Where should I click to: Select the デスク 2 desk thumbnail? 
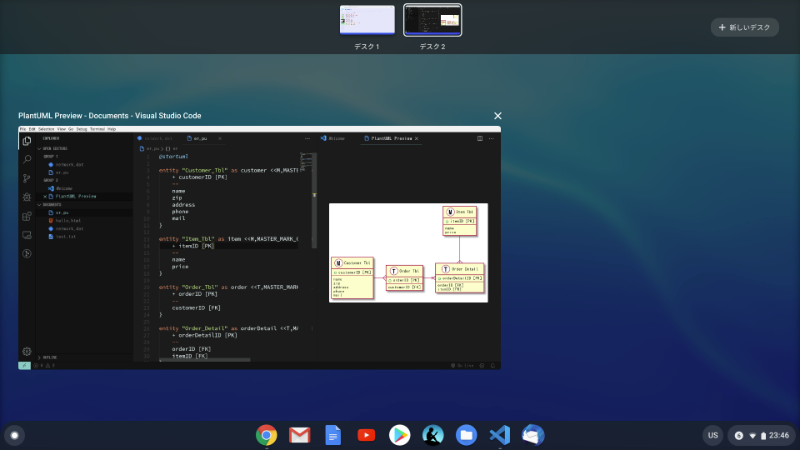tap(432, 20)
